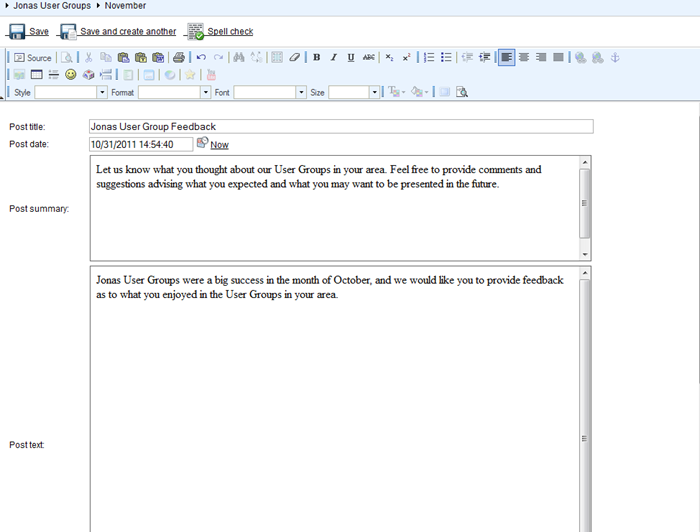Toggle bold formatting
Viewport: 700px width, 532px height.
point(317,58)
